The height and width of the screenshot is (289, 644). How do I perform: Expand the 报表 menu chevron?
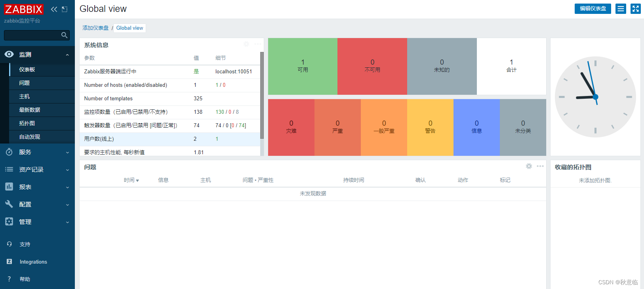click(67, 187)
